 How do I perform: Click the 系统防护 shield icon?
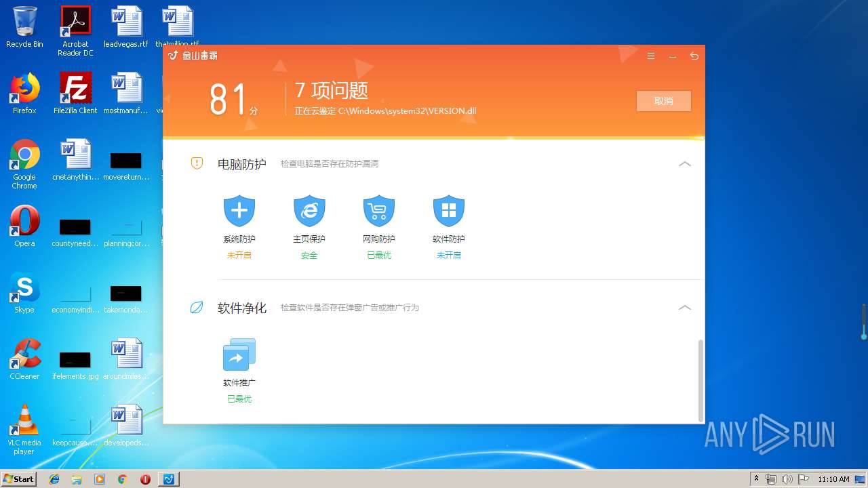(x=239, y=211)
